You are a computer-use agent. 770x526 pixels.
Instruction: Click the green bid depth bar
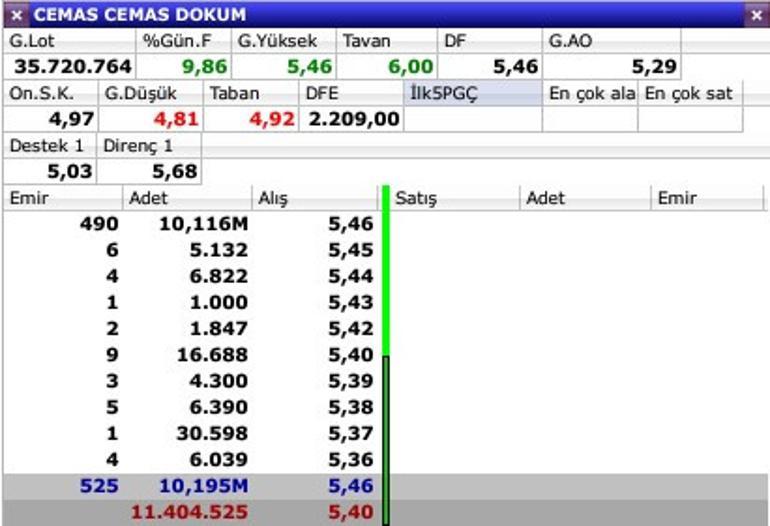point(386,280)
